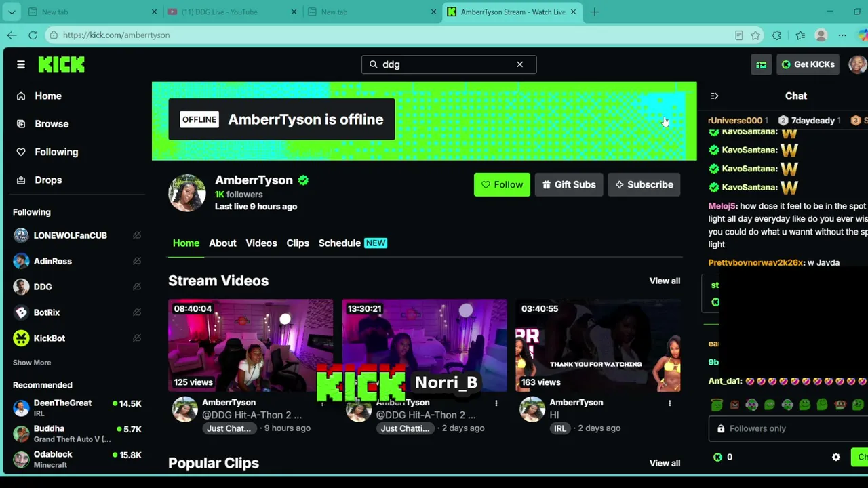Open reader view icon in address bar
This screenshot has width=868, height=488.
pos(739,35)
